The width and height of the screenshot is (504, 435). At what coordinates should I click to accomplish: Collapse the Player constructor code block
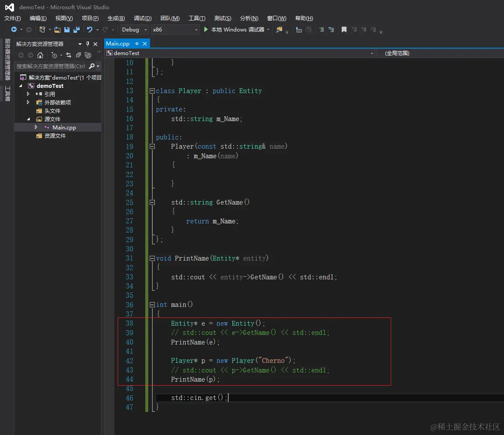tap(152, 146)
